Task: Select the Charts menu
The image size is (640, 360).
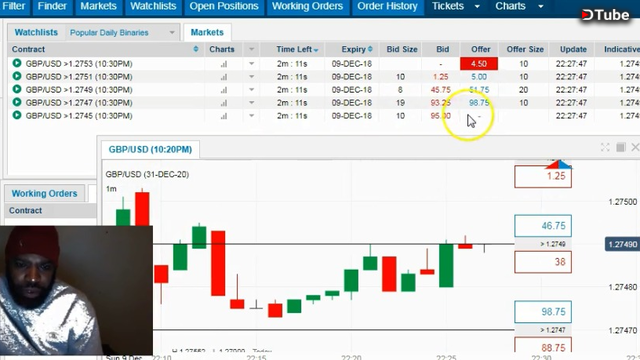Action: [x=510, y=7]
